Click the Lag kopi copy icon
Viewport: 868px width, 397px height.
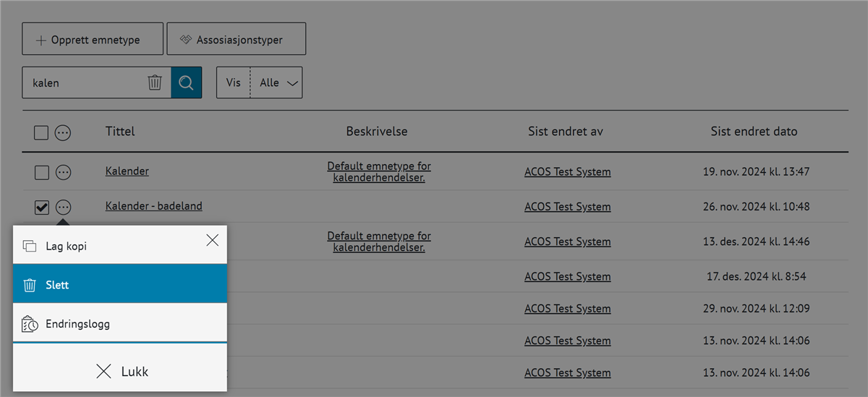point(30,247)
